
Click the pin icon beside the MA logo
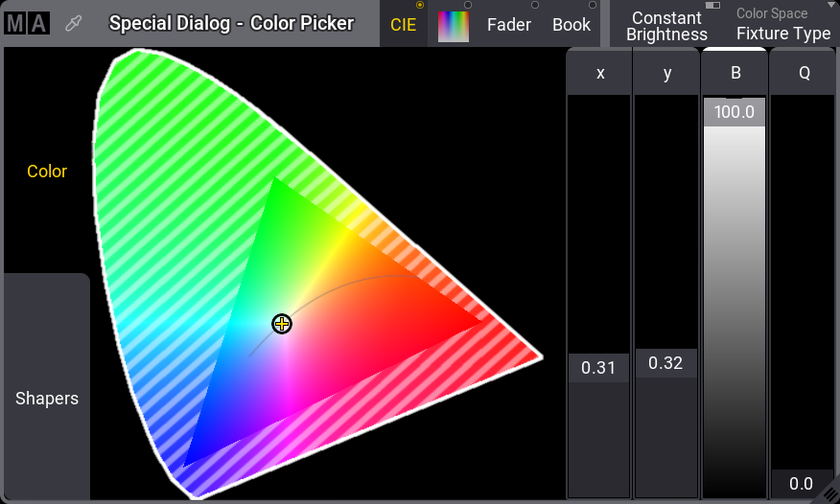tap(73, 24)
